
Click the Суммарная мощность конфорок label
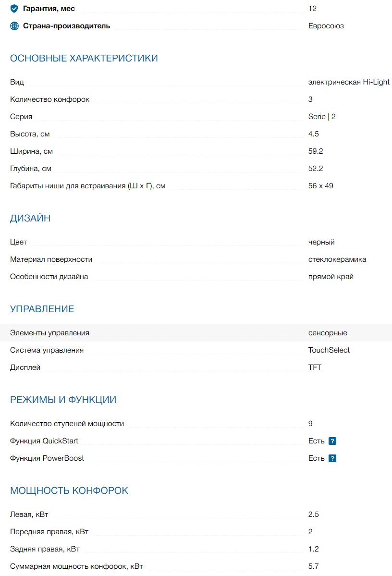pos(76,566)
